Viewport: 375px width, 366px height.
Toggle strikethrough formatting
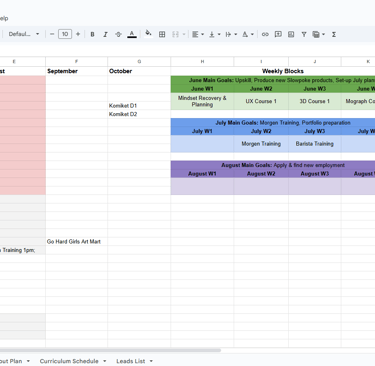click(118, 34)
